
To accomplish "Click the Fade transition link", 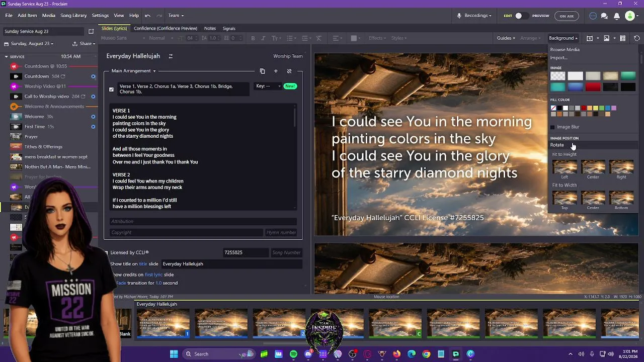I will click(x=121, y=283).
